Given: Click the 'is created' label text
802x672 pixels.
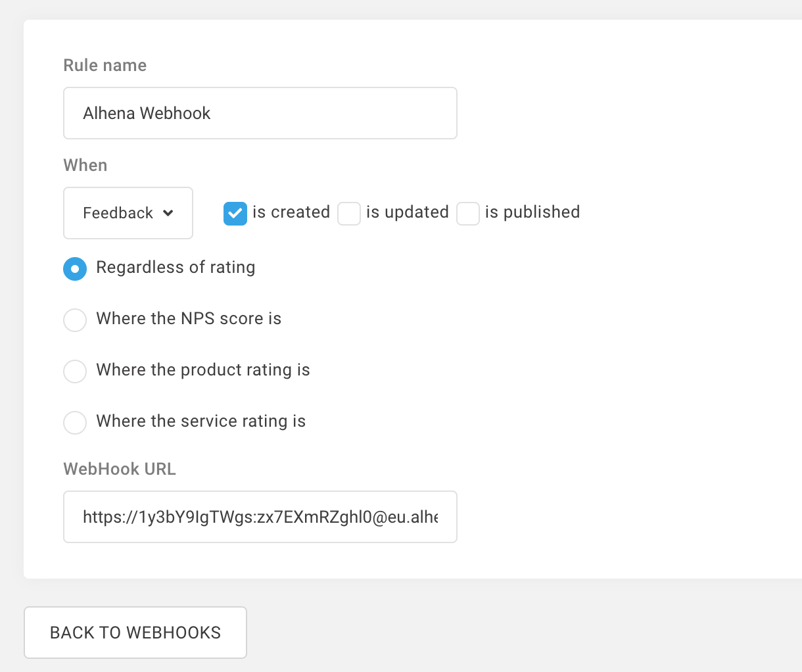Looking at the screenshot, I should click(291, 212).
